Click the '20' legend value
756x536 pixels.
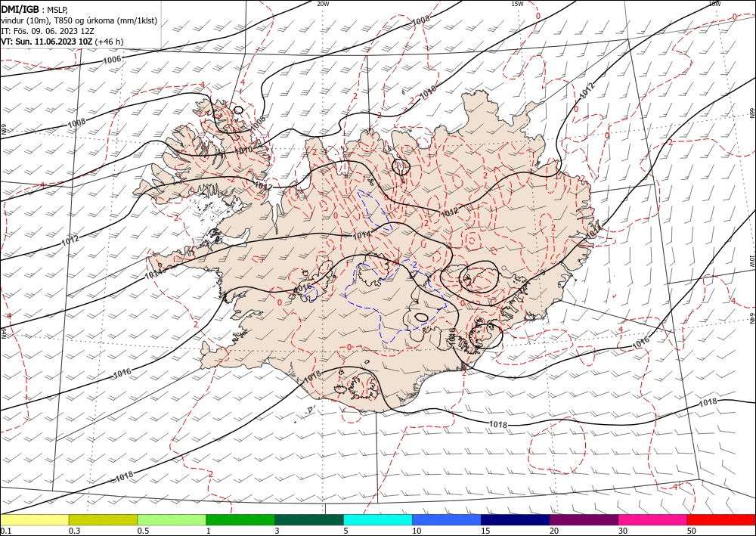[554, 531]
